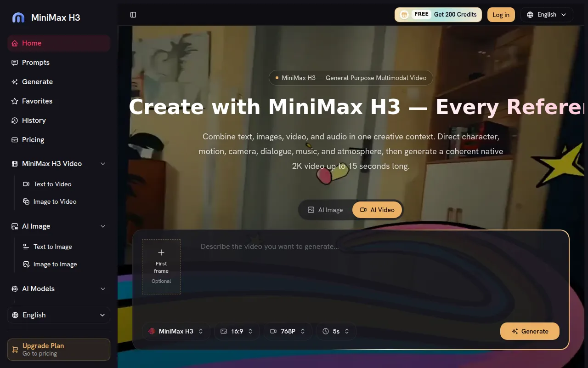Click the gift icon in credits banner
The image size is (588, 368).
404,15
